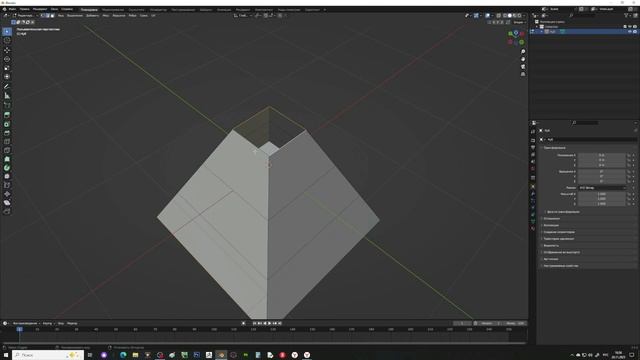
Task: Click the Положение X value field
Action: [x=602, y=156]
